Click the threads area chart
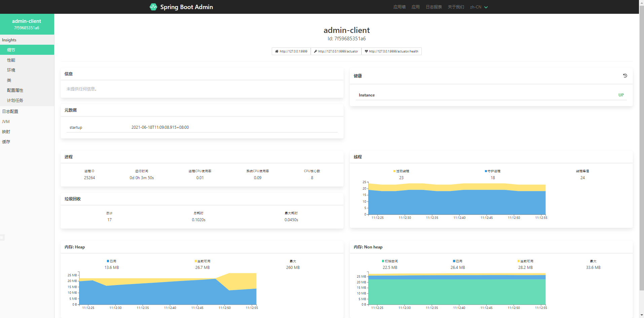This screenshot has width=644, height=318. [457, 199]
